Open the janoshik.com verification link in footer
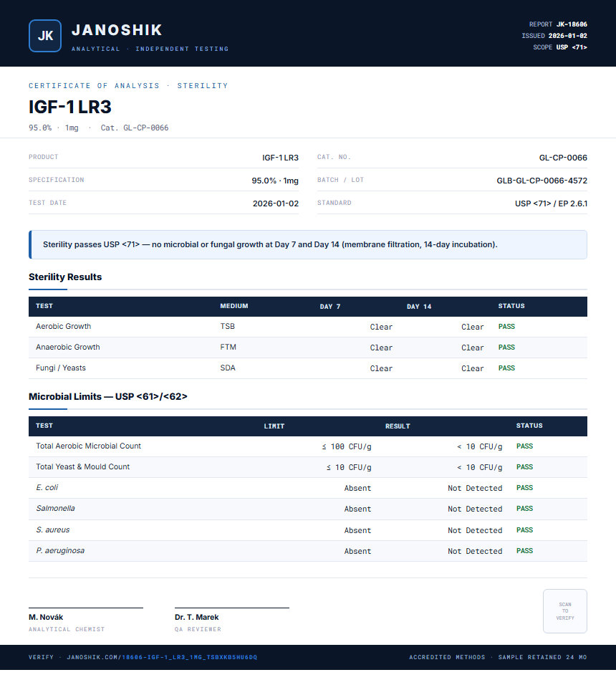The image size is (616, 690). click(162, 657)
